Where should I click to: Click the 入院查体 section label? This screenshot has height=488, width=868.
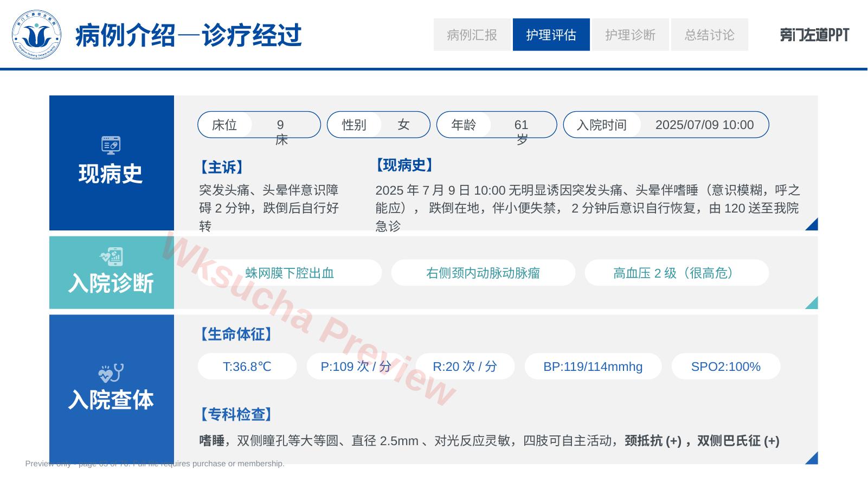pos(111,400)
